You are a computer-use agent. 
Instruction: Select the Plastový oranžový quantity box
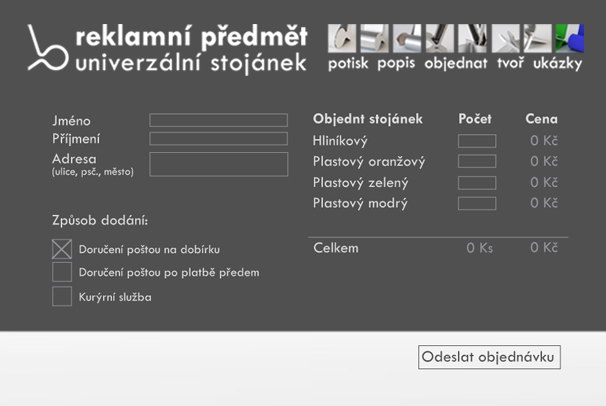pos(476,162)
